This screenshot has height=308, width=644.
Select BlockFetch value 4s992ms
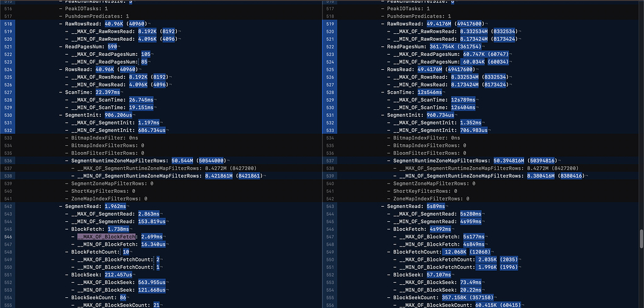coord(440,229)
